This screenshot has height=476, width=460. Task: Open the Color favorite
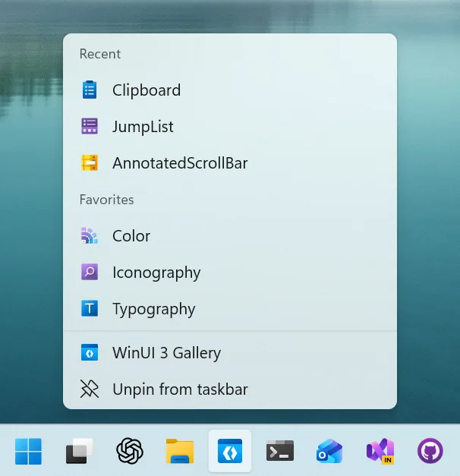131,236
